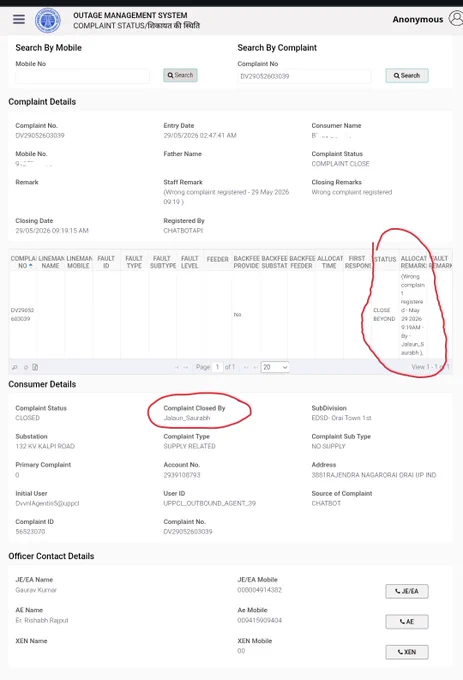Click the Fault ID column header
This screenshot has width=463, height=680.
point(106,262)
